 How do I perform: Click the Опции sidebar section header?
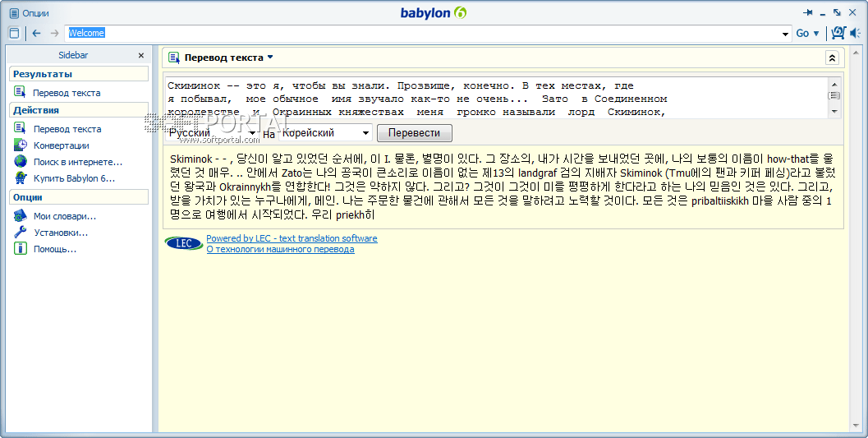(79, 197)
